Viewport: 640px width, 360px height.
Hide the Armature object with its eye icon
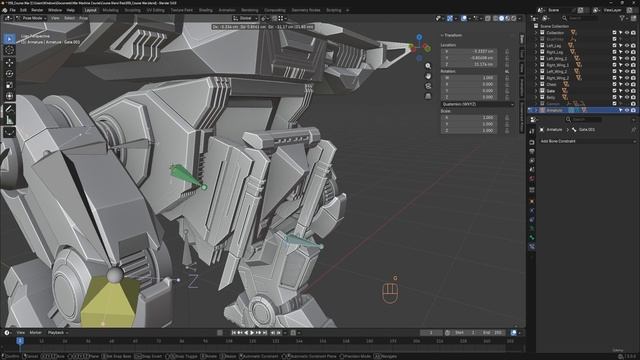[x=627, y=110]
